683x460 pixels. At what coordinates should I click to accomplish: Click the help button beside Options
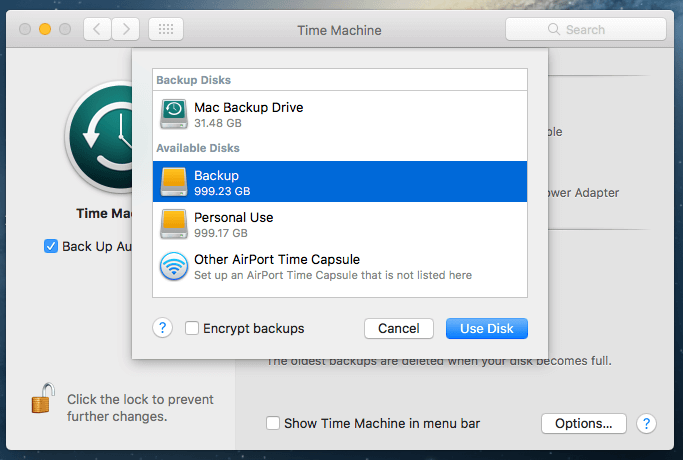point(647,423)
